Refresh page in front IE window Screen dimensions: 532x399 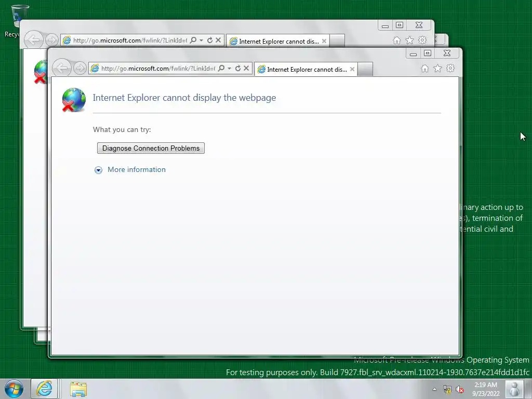click(238, 68)
